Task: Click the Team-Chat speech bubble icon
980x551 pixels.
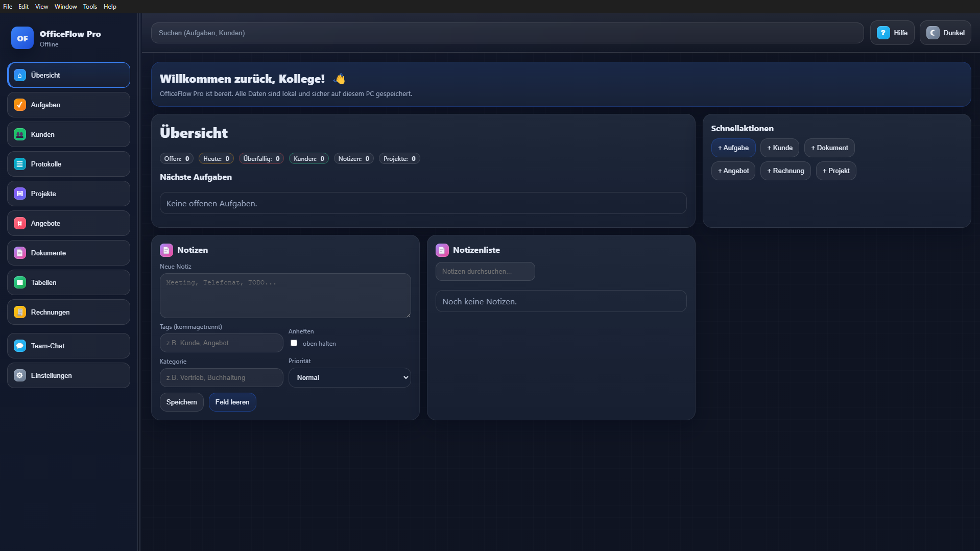Action: tap(20, 346)
